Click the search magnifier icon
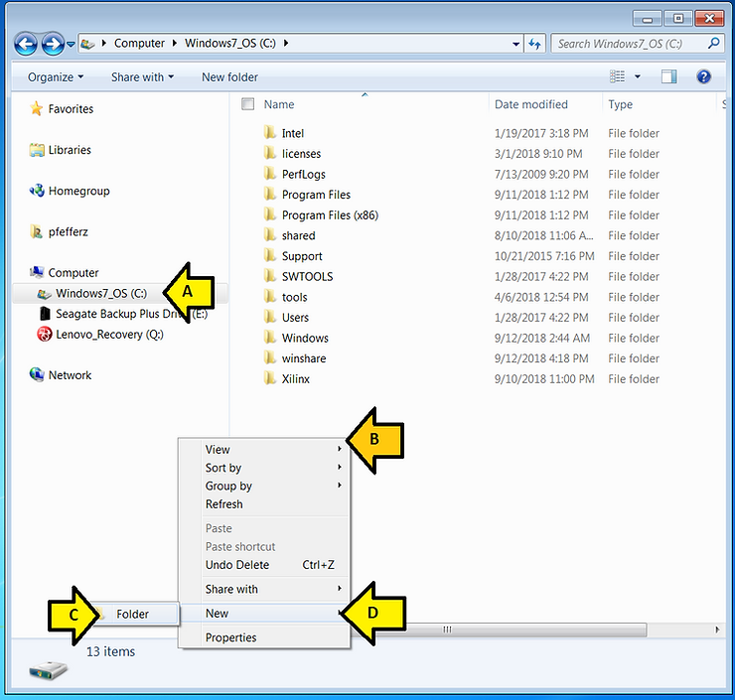 click(713, 44)
